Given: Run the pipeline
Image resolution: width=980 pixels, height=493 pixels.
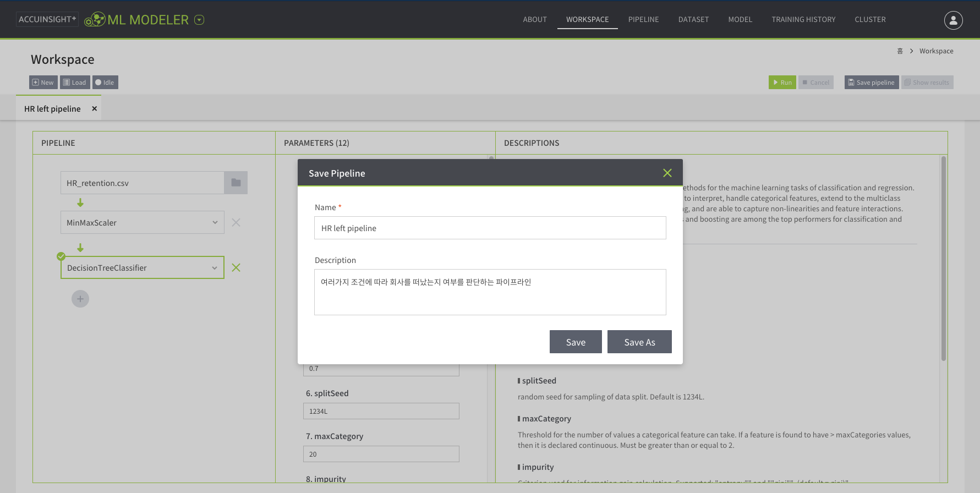Looking at the screenshot, I should click(x=782, y=83).
